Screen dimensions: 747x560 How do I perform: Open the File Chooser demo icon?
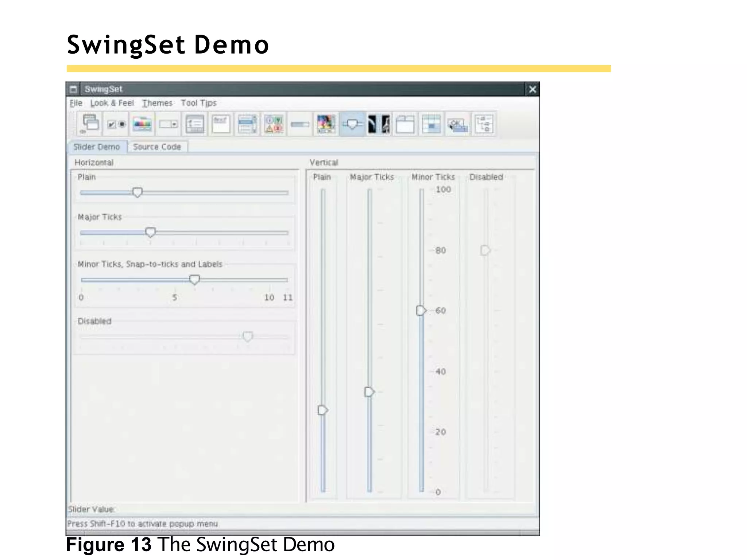[195, 124]
